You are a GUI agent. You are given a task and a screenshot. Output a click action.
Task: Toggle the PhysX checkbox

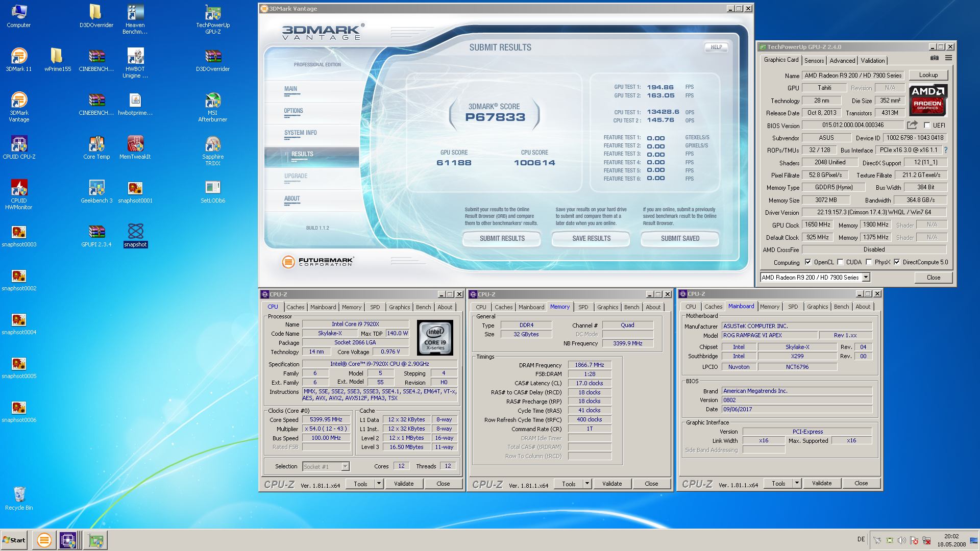869,262
